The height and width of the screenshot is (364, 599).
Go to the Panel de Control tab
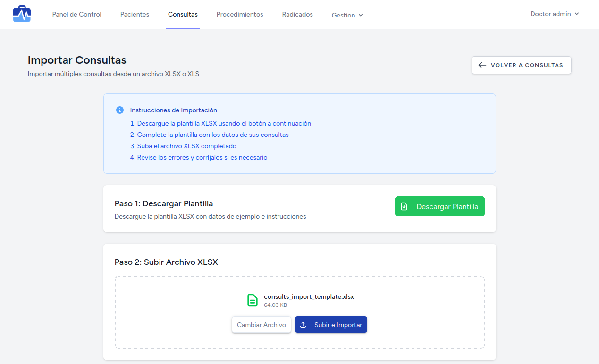[x=76, y=14]
